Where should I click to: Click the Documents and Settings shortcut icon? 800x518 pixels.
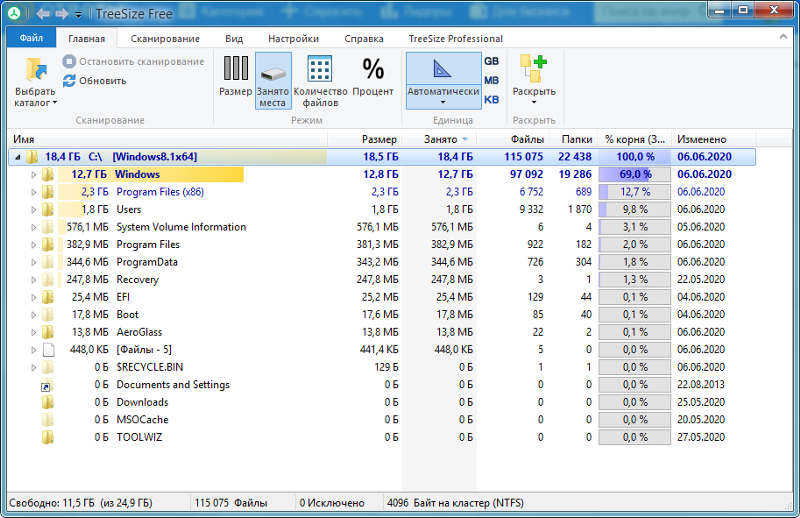pyautogui.click(x=47, y=385)
